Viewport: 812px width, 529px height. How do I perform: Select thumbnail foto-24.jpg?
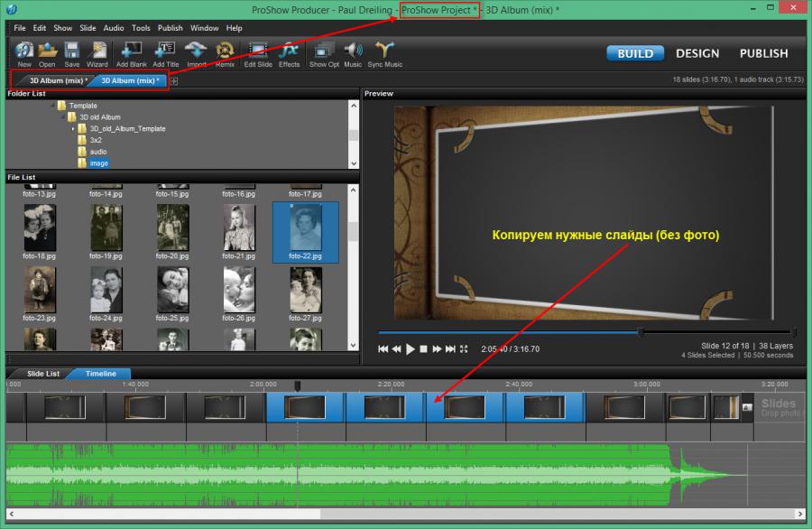106,293
